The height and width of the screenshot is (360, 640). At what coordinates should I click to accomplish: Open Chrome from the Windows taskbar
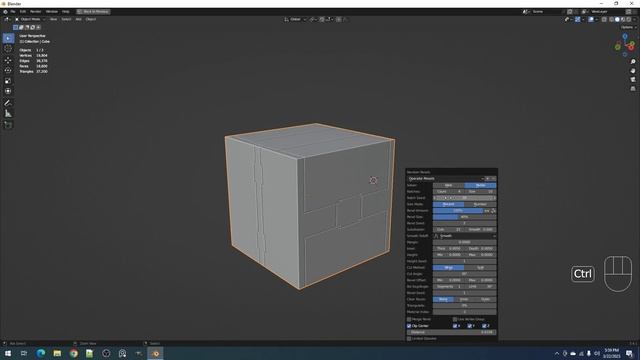pos(73,353)
